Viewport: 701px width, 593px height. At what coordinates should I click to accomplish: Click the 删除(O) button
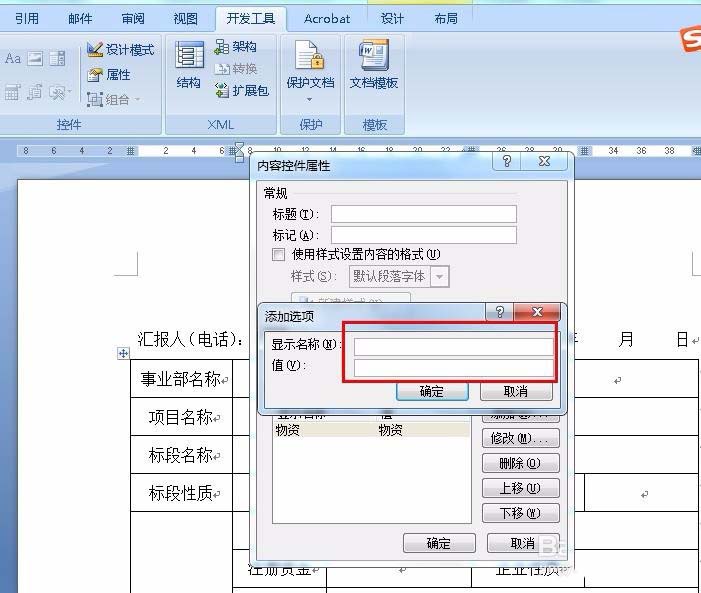[x=520, y=463]
